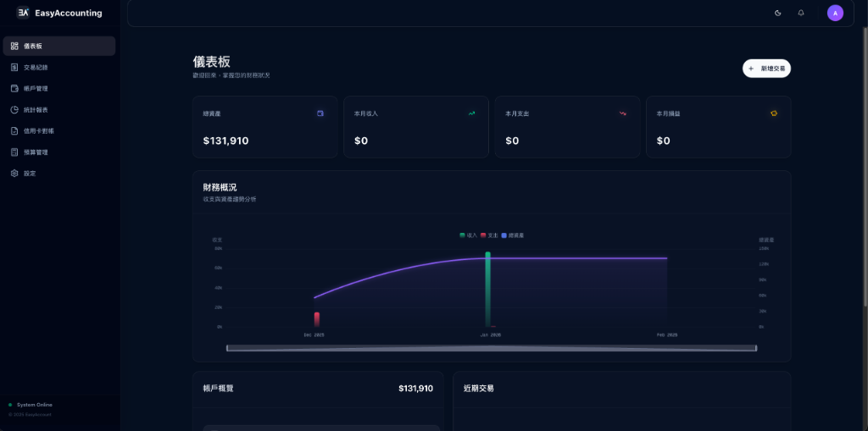Toggle 收入 series in chart legend
This screenshot has height=431, width=868.
[468, 235]
